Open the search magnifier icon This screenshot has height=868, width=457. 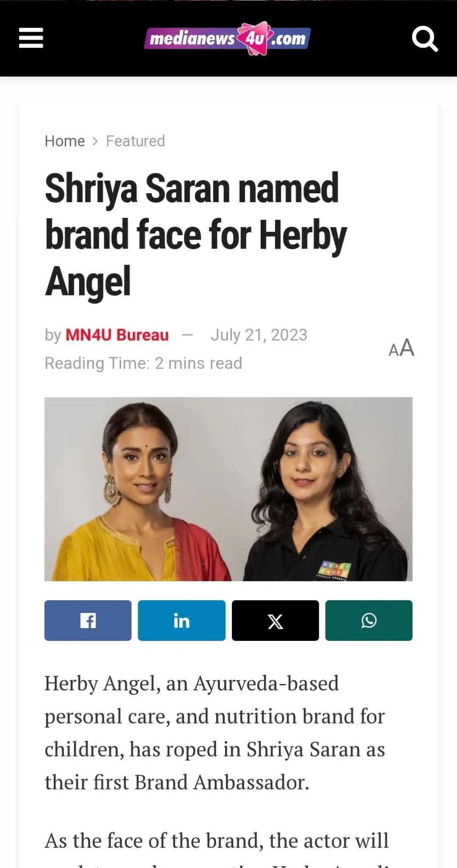click(x=425, y=39)
